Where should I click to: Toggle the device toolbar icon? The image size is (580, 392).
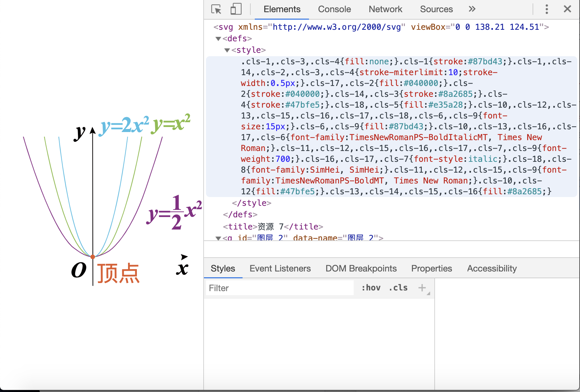235,9
